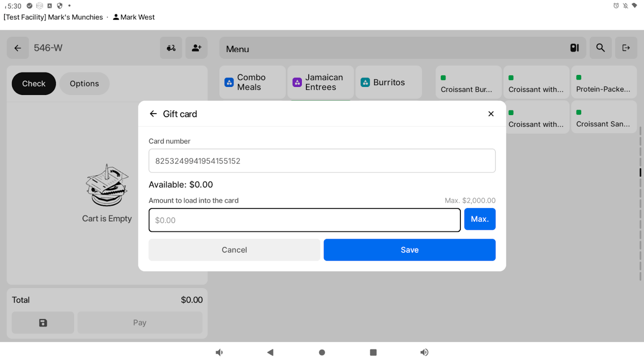Image resolution: width=644 pixels, height=363 pixels.
Task: Switch to the Options tab
Action: coord(84,83)
